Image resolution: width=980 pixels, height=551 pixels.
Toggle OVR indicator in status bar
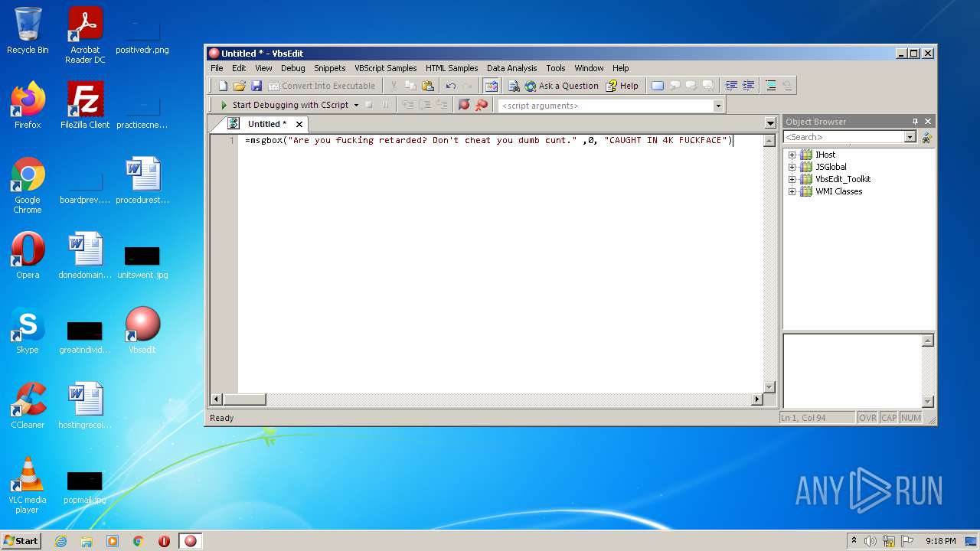pos(867,418)
